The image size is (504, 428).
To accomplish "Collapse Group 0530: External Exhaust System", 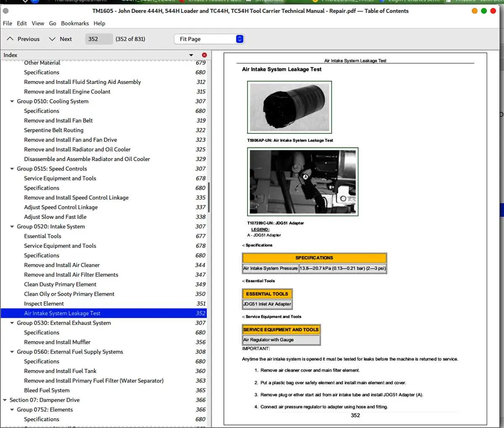I will (x=12, y=323).
